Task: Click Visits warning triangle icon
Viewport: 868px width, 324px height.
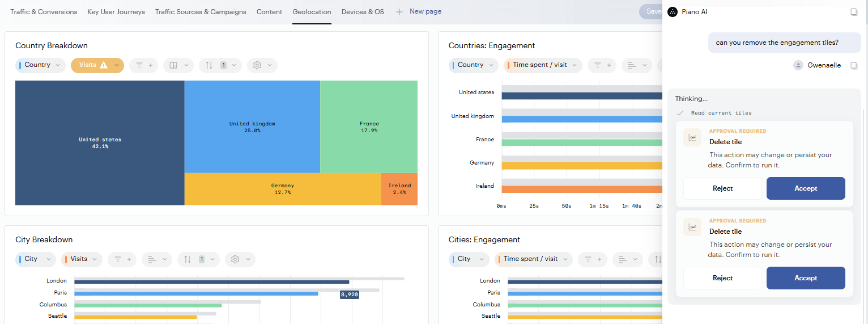Action: (104, 65)
